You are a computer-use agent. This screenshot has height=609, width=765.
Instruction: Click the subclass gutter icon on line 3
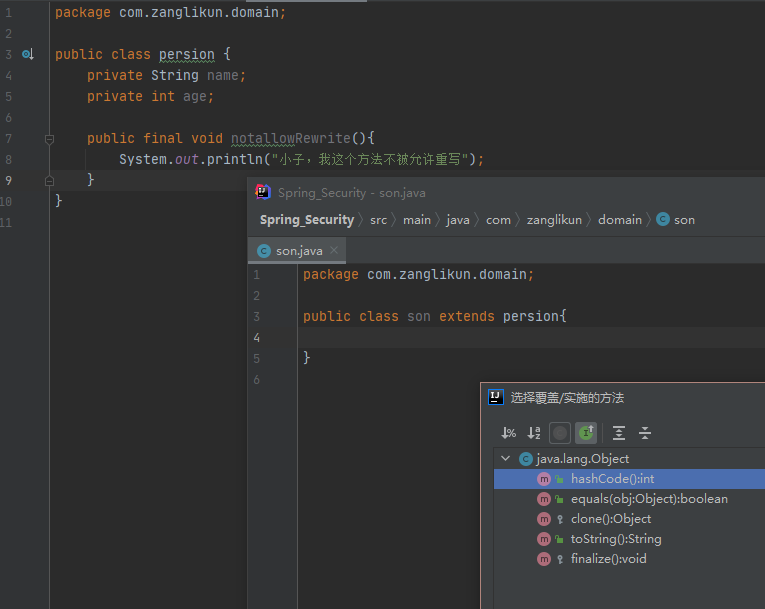[28, 54]
